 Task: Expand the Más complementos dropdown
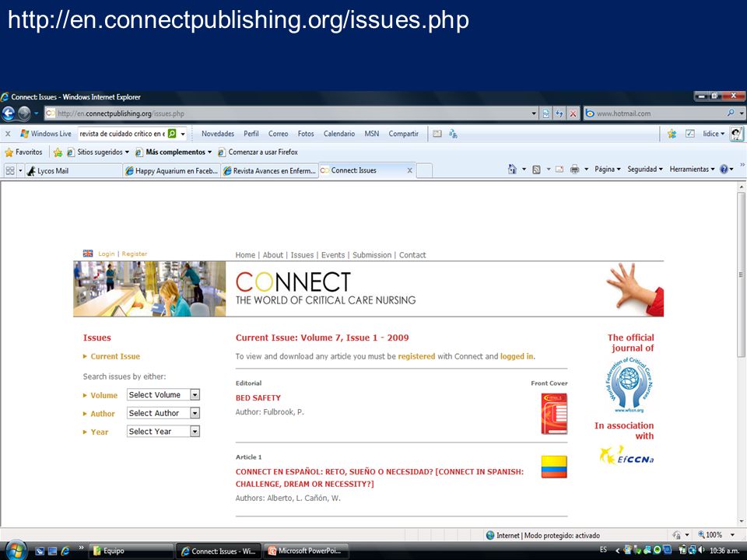coord(209,152)
